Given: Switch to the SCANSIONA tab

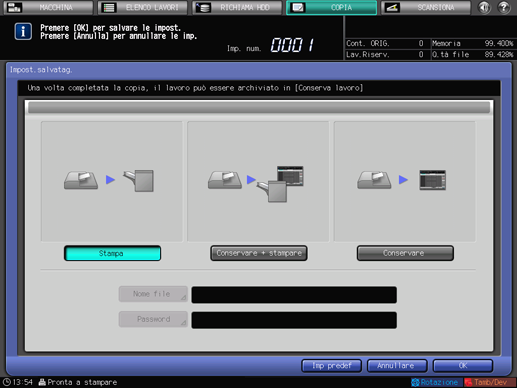Looking at the screenshot, I should (426, 7).
